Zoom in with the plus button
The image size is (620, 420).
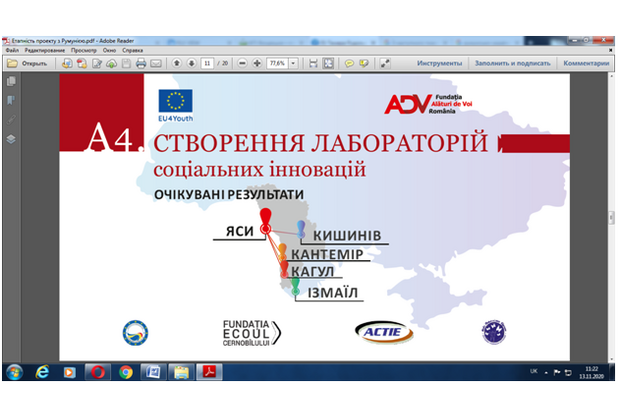pos(257,63)
